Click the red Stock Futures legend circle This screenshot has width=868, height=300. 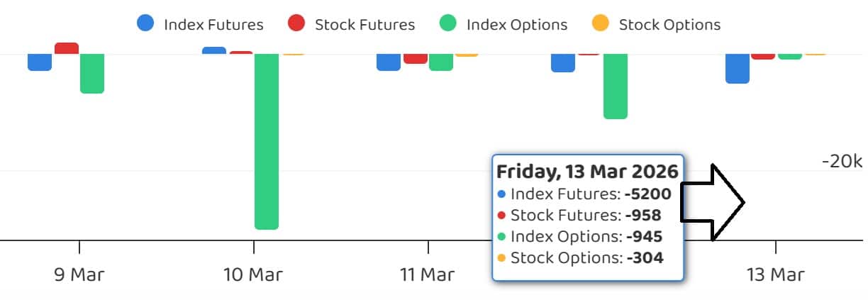coord(296,23)
